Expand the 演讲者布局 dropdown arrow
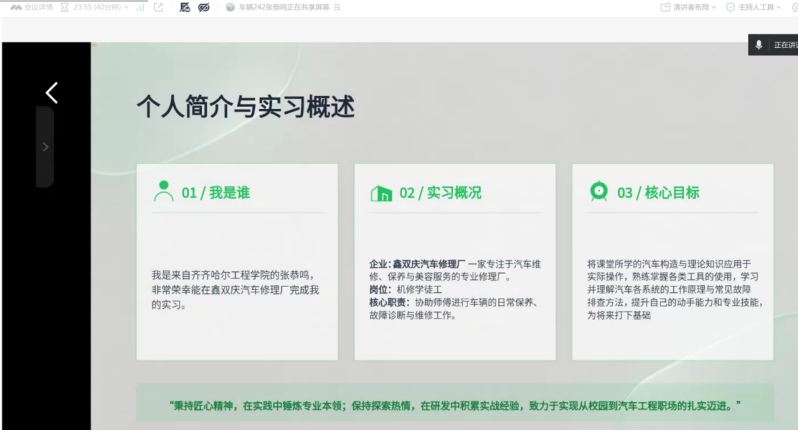 tap(714, 8)
